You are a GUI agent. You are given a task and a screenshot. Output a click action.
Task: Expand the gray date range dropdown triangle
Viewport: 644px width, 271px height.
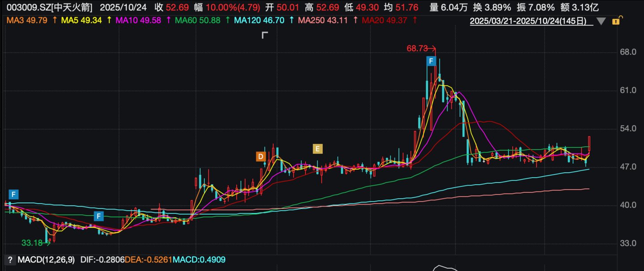601,21
